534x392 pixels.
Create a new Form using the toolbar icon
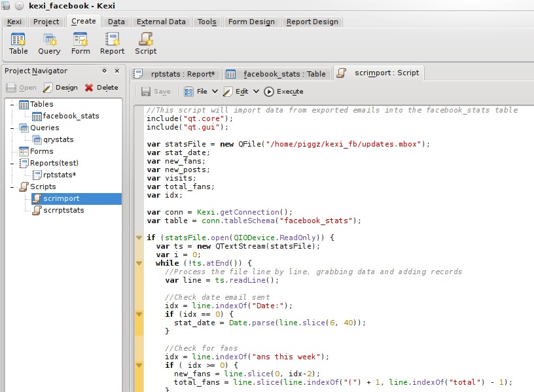[80, 43]
